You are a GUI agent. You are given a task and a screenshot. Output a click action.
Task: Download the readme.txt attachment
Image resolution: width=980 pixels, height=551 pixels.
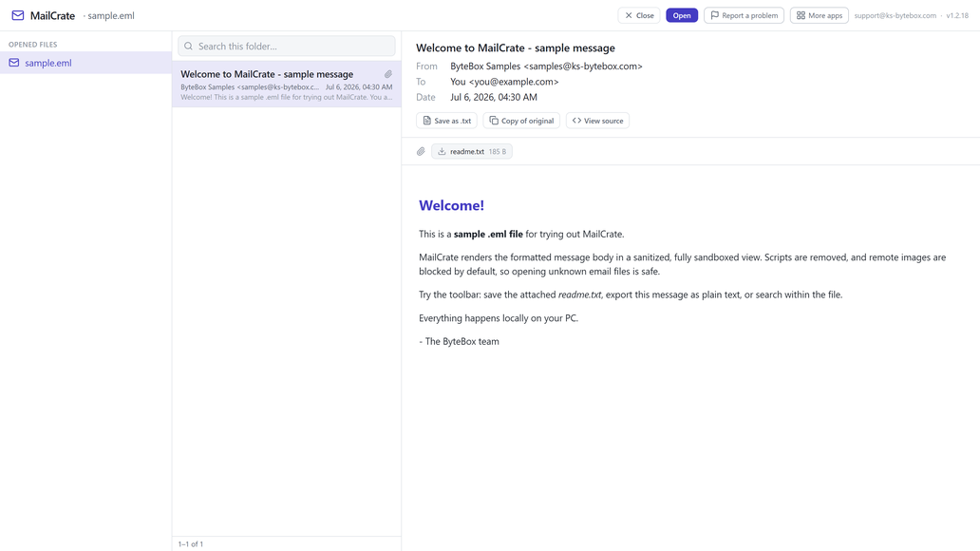point(472,151)
